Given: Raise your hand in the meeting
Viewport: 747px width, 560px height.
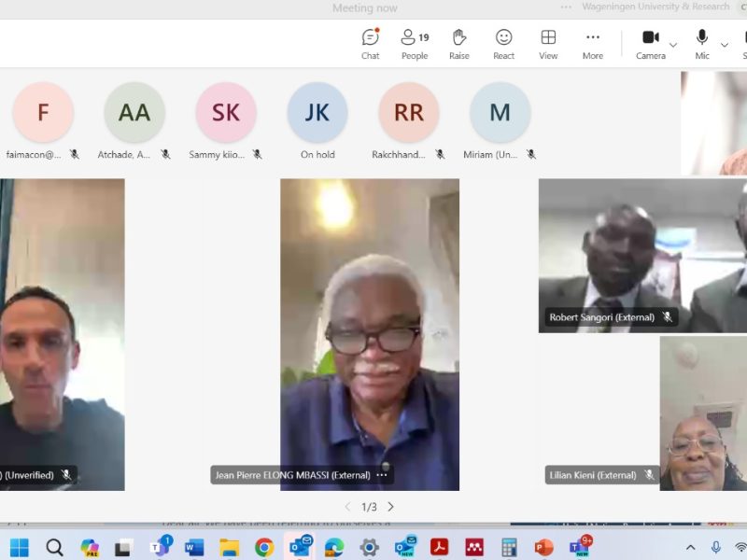Looking at the screenshot, I should (x=459, y=44).
